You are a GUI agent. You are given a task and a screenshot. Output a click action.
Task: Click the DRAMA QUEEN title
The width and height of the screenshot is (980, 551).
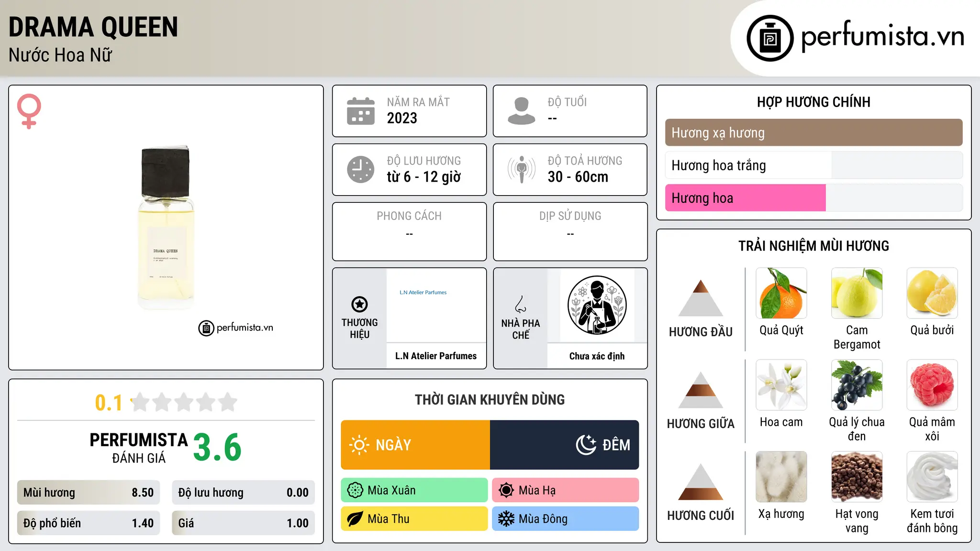tap(93, 27)
